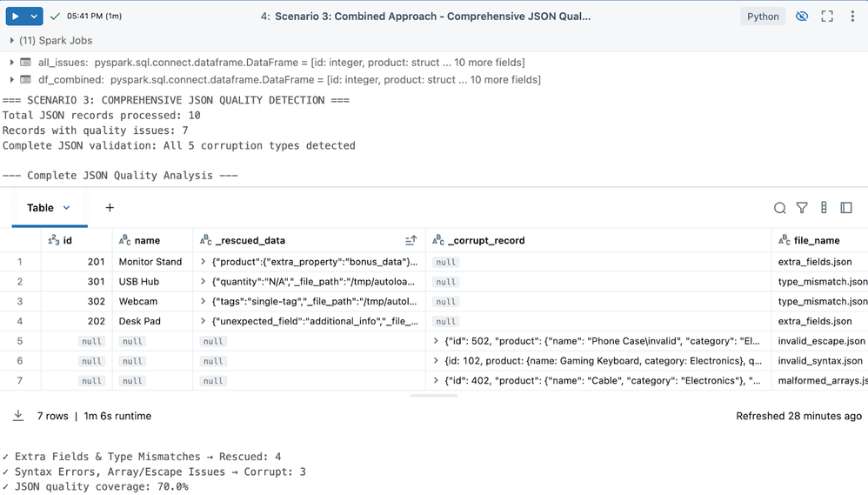Image resolution: width=868 pixels, height=495 pixels.
Task: Click the all_issues table icon
Action: click(25, 62)
